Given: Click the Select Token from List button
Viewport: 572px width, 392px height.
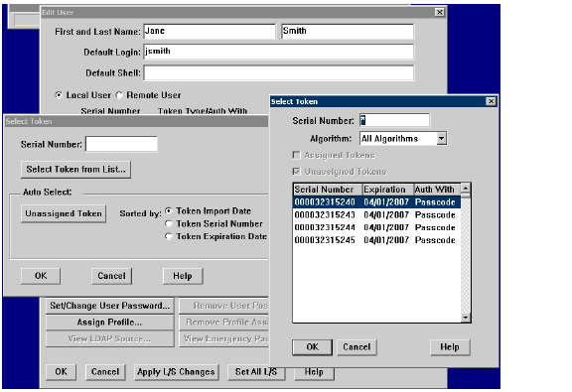Looking at the screenshot, I should (x=75, y=170).
